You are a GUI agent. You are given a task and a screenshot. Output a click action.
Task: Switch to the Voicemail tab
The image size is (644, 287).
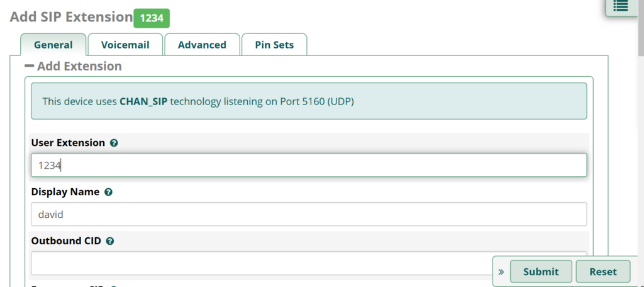tap(125, 45)
